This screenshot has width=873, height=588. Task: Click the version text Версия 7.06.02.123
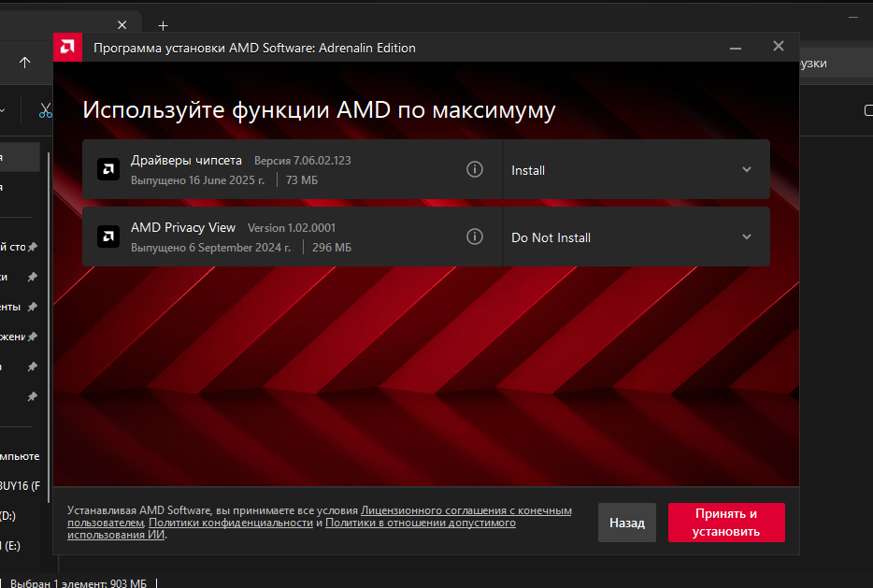point(302,161)
